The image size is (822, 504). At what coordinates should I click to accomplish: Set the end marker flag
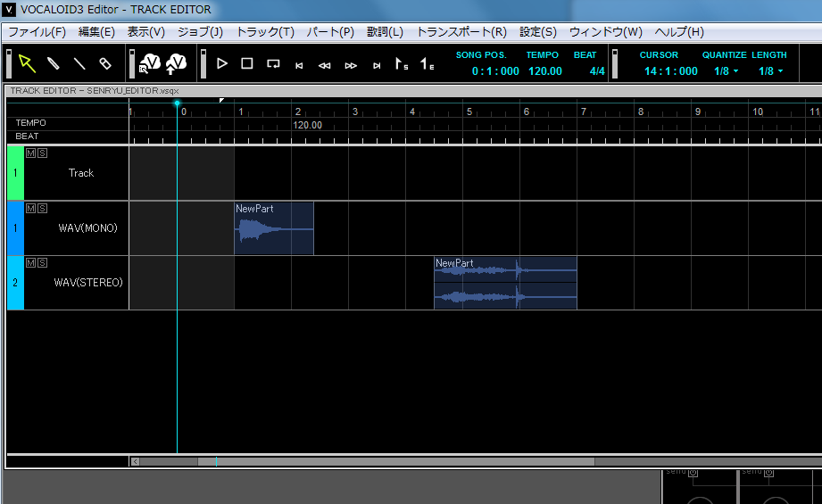click(x=428, y=64)
